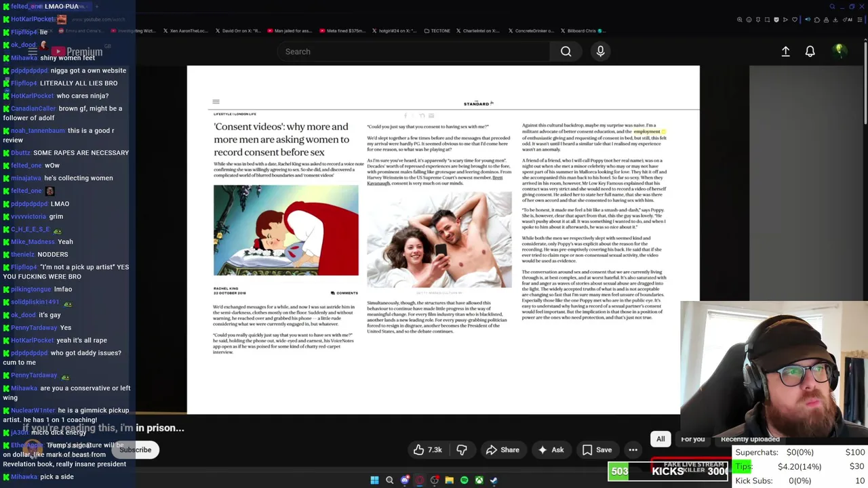The height and width of the screenshot is (488, 868).
Task: Open the YouTube account avatar menu
Action: click(x=839, y=51)
